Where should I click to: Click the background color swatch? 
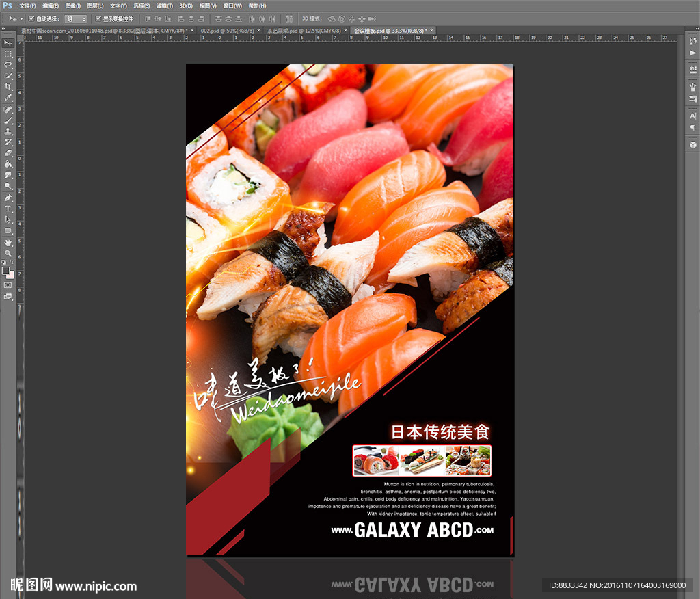tap(11, 275)
